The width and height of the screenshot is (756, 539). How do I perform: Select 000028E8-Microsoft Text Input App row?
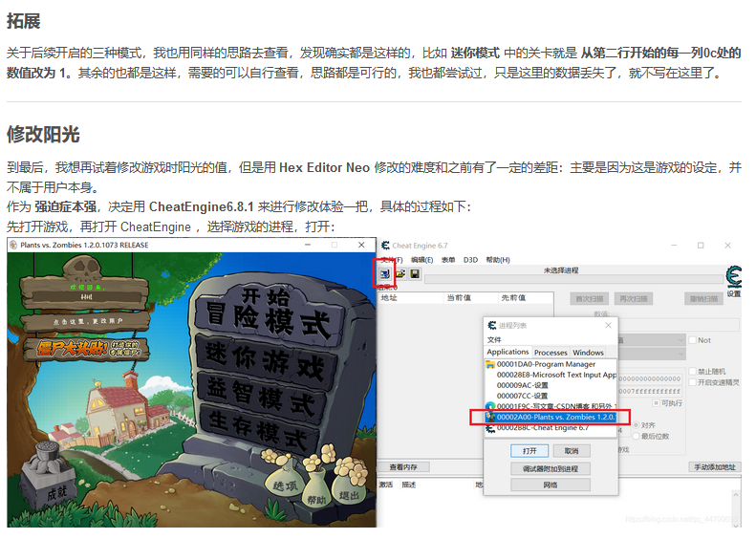pyautogui.click(x=551, y=375)
